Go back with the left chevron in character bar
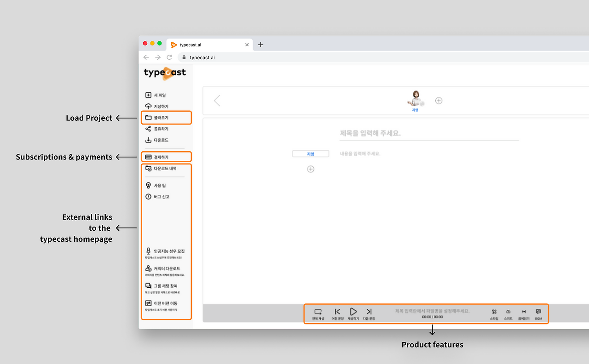589x364 pixels. [217, 101]
